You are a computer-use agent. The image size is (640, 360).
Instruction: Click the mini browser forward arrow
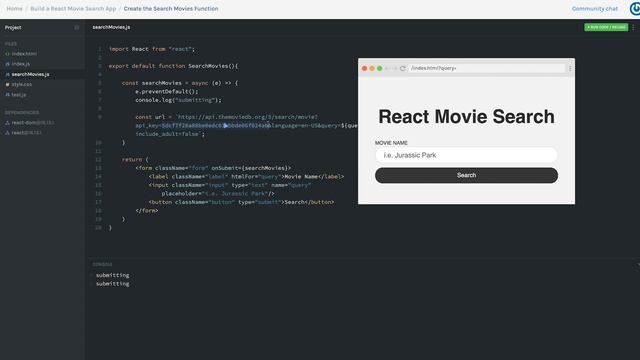tap(395, 69)
